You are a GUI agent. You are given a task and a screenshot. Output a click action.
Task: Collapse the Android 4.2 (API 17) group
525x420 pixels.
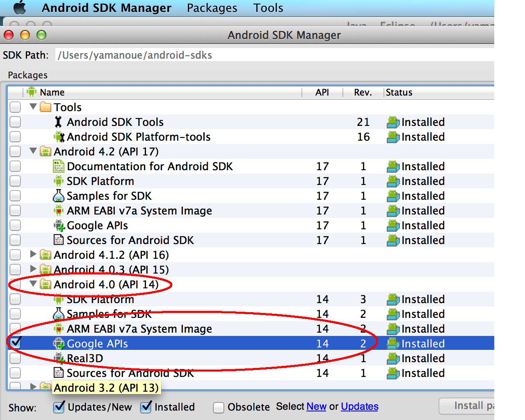coord(33,151)
